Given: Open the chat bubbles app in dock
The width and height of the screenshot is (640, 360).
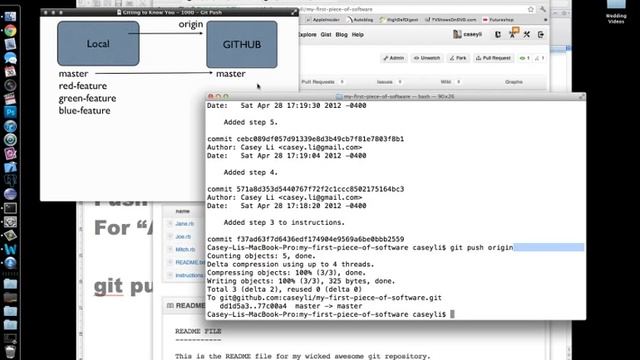Looking at the screenshot, I should pyautogui.click(x=10, y=58).
